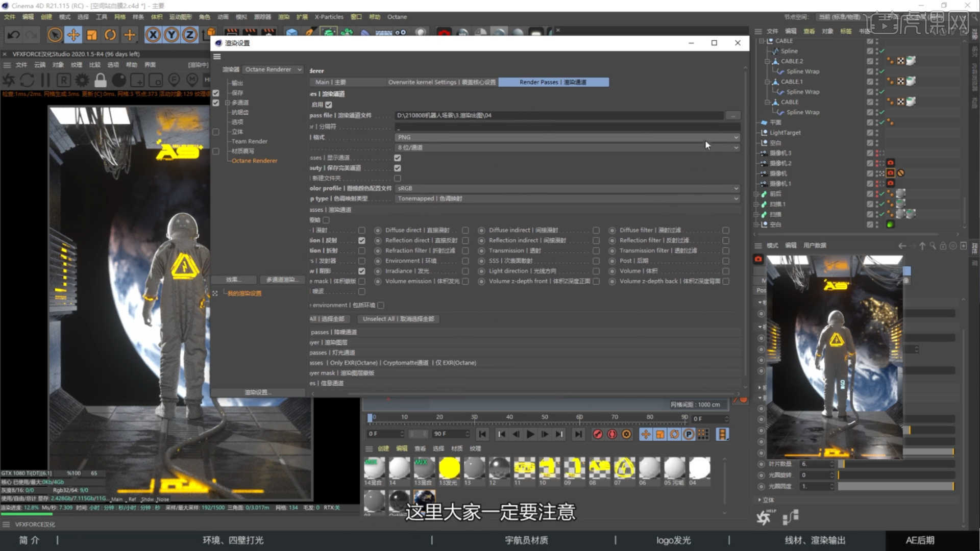980x551 pixels.
Task: Open the X-Particles menu
Action: [329, 17]
